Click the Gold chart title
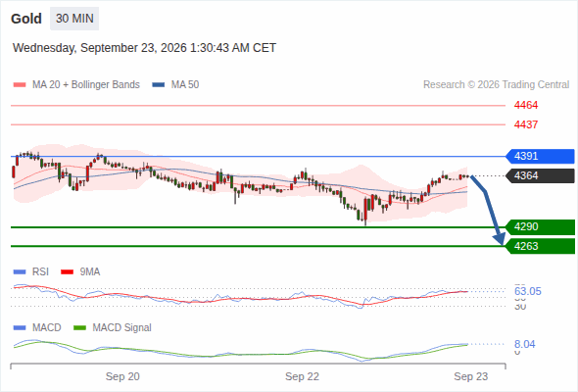The image size is (578, 392). tap(26, 19)
